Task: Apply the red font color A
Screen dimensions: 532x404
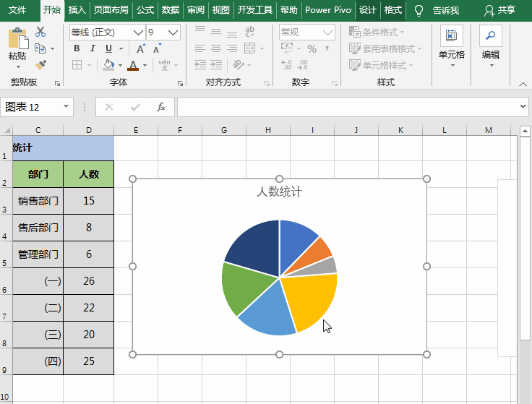Action: pos(133,65)
